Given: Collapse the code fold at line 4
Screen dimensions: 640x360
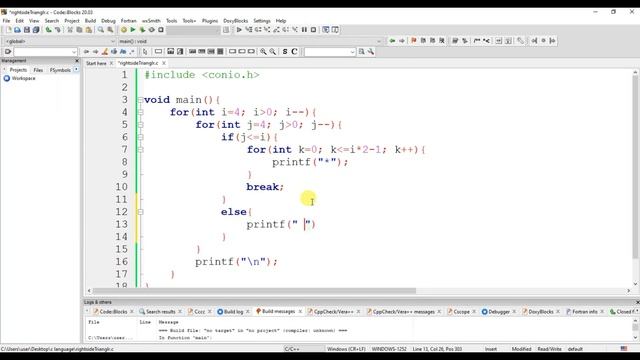Looking at the screenshot, I should tap(140, 112).
